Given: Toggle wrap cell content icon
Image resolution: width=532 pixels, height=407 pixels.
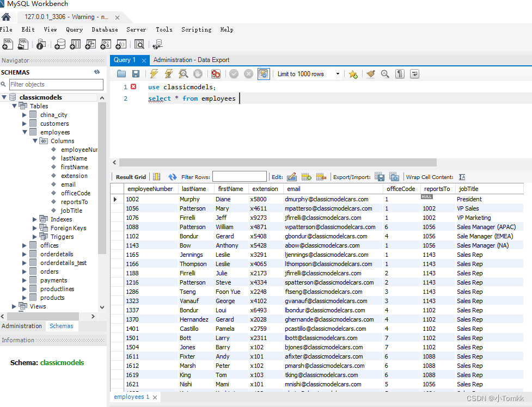Looking at the screenshot, I should (462, 177).
